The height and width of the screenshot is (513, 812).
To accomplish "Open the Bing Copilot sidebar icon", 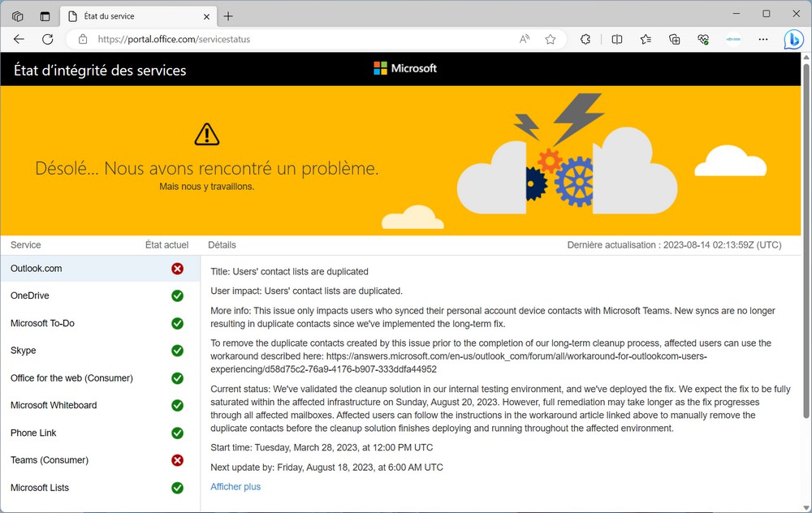I will tap(793, 39).
